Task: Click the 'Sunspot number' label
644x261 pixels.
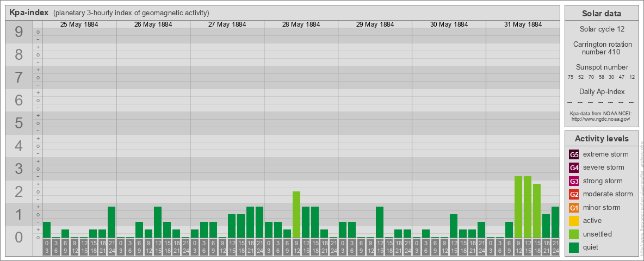Action: [602, 67]
